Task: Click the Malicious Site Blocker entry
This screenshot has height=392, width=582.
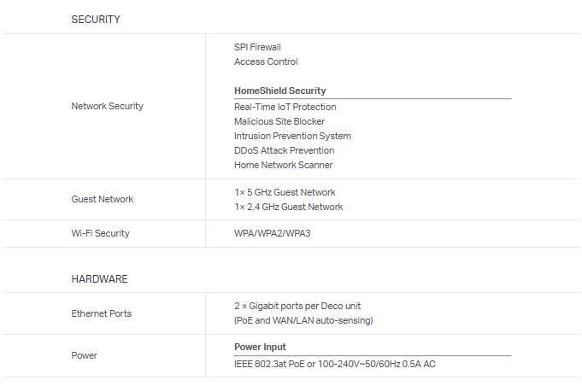Action: point(279,121)
